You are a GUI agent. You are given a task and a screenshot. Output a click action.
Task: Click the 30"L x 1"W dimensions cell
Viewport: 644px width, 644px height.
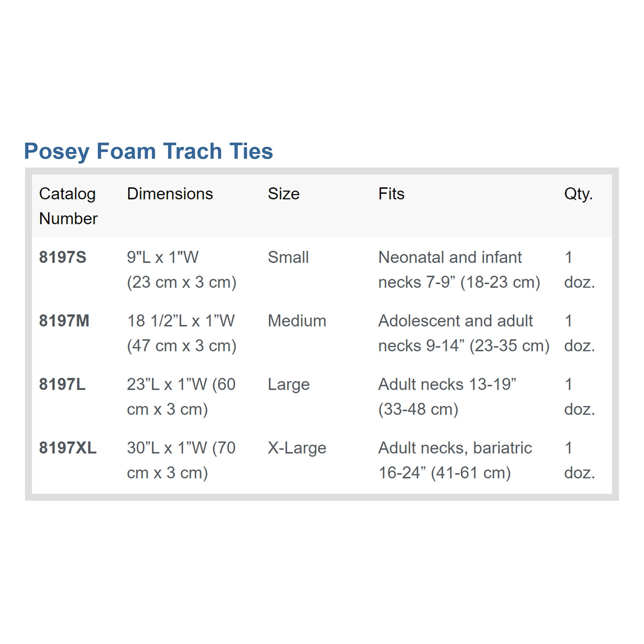click(181, 460)
